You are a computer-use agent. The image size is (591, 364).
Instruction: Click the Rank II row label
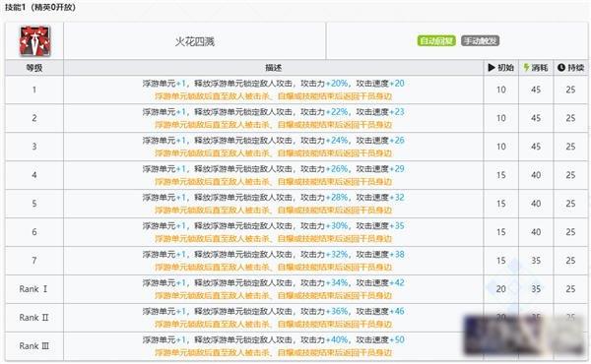33,318
